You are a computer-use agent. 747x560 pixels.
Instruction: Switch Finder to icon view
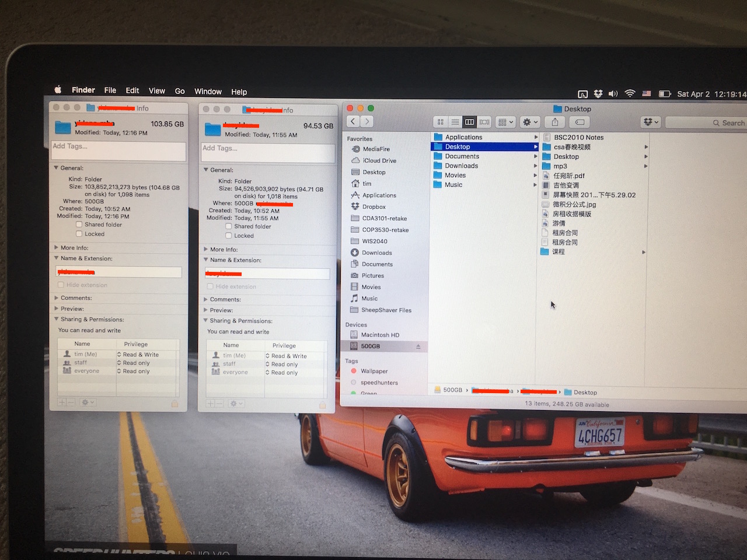click(441, 122)
